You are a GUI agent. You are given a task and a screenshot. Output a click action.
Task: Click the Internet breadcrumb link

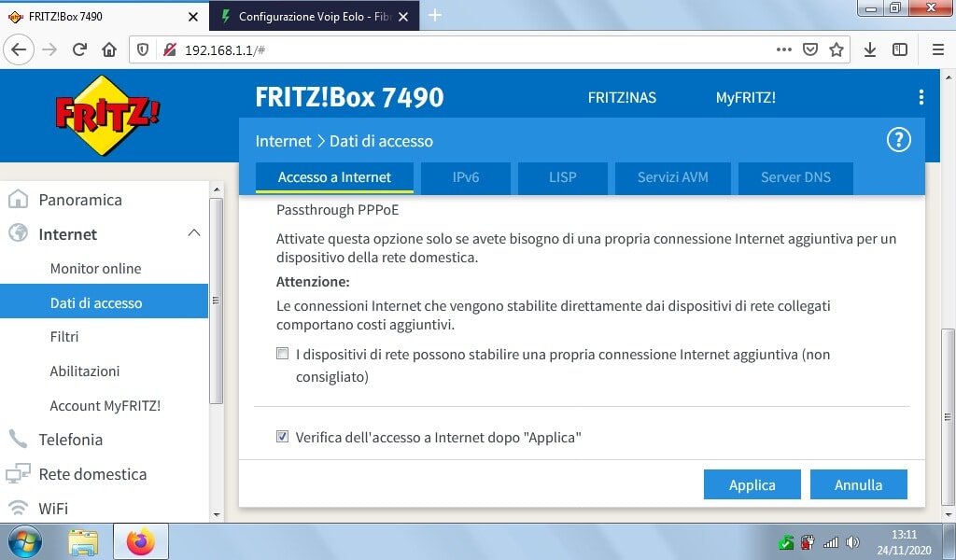[283, 141]
